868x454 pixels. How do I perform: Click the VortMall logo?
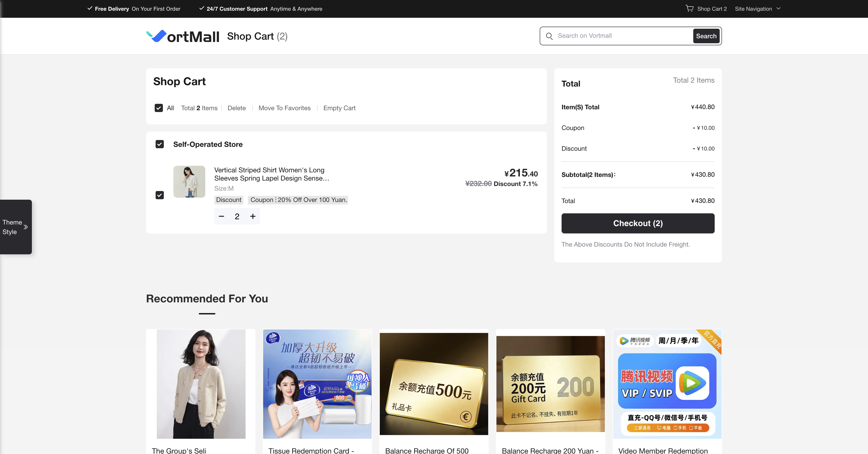(x=182, y=36)
